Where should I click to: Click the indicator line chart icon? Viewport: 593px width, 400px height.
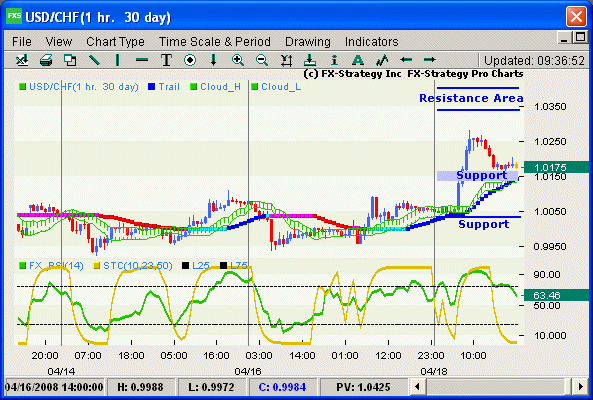coord(382,60)
